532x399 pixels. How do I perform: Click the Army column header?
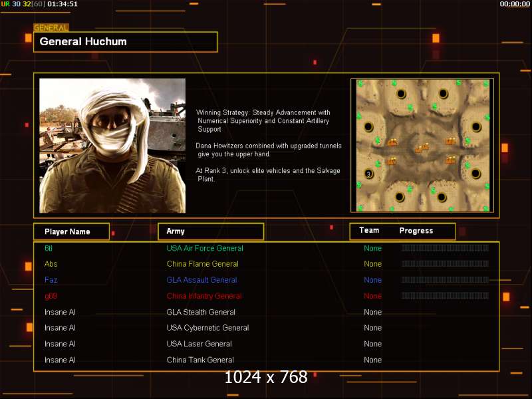point(211,231)
